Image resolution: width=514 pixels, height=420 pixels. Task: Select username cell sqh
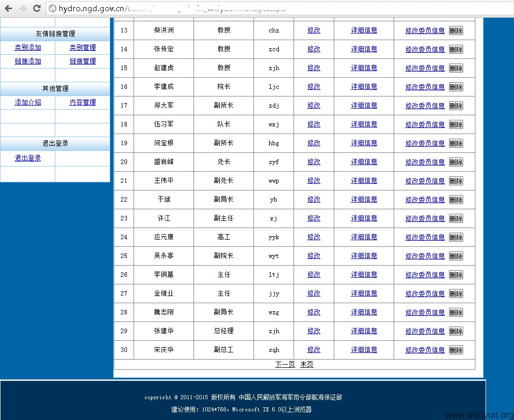274,350
